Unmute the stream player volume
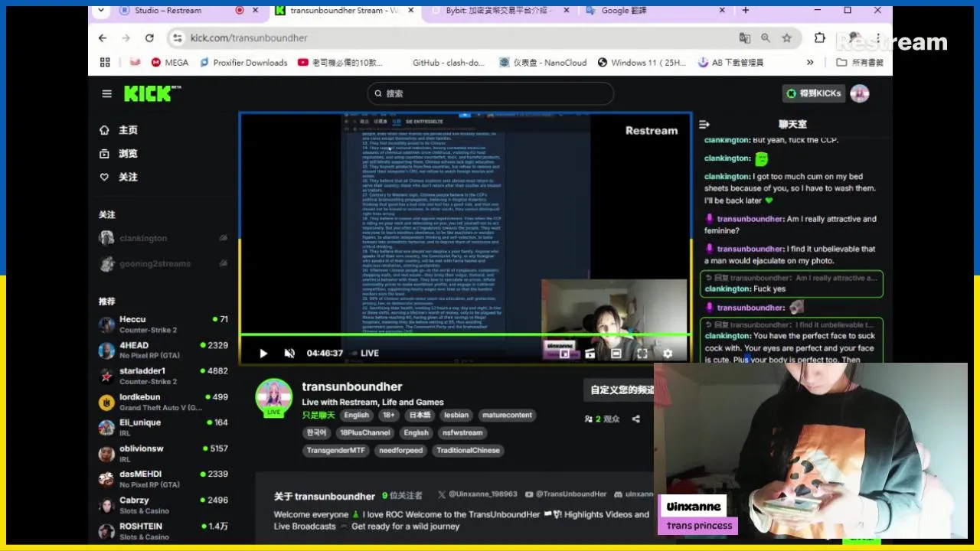 [289, 353]
